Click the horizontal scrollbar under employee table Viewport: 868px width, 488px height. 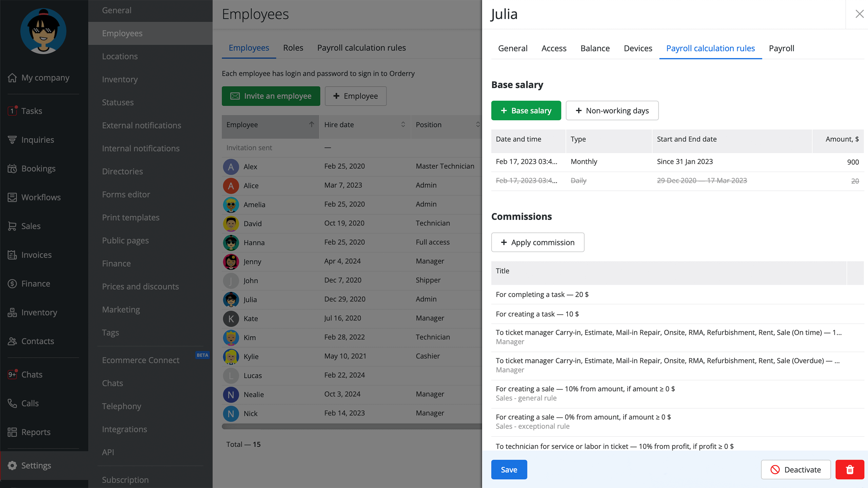(351, 426)
